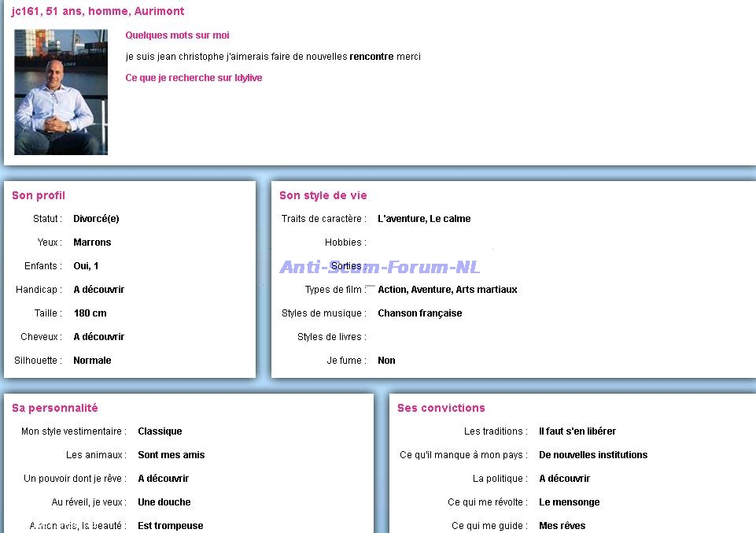Click the profile photo thumbnail
Viewport: 756px width, 533px height.
pos(61,92)
